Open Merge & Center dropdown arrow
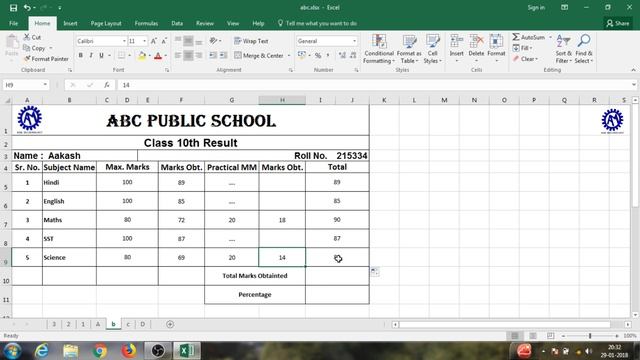 point(289,56)
